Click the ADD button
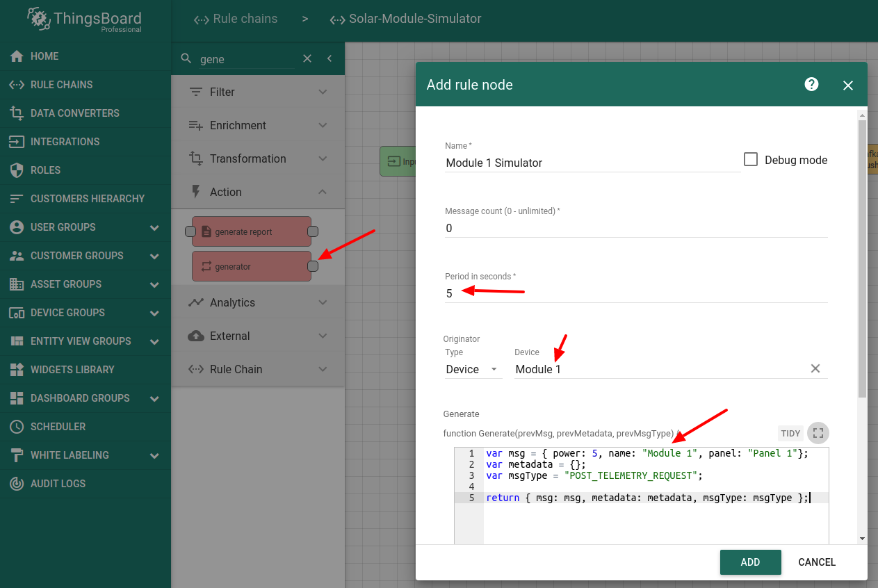 pos(750,562)
